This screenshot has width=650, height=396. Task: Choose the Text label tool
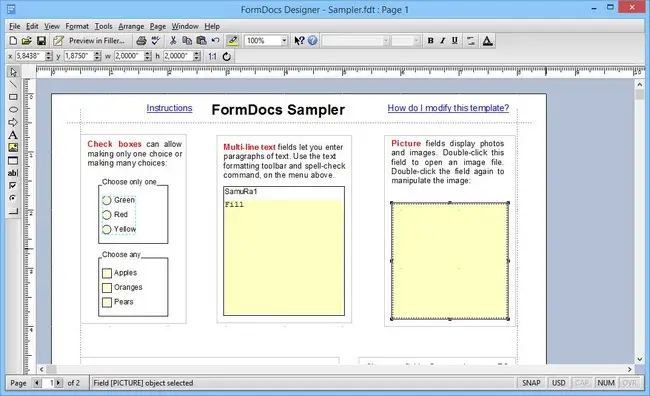tap(13, 135)
